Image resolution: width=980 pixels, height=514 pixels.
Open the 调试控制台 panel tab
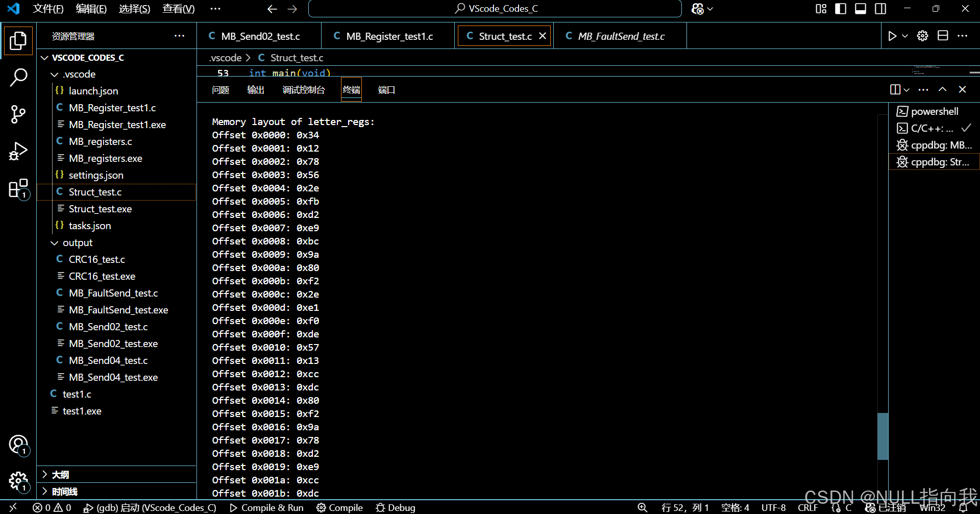click(x=304, y=90)
